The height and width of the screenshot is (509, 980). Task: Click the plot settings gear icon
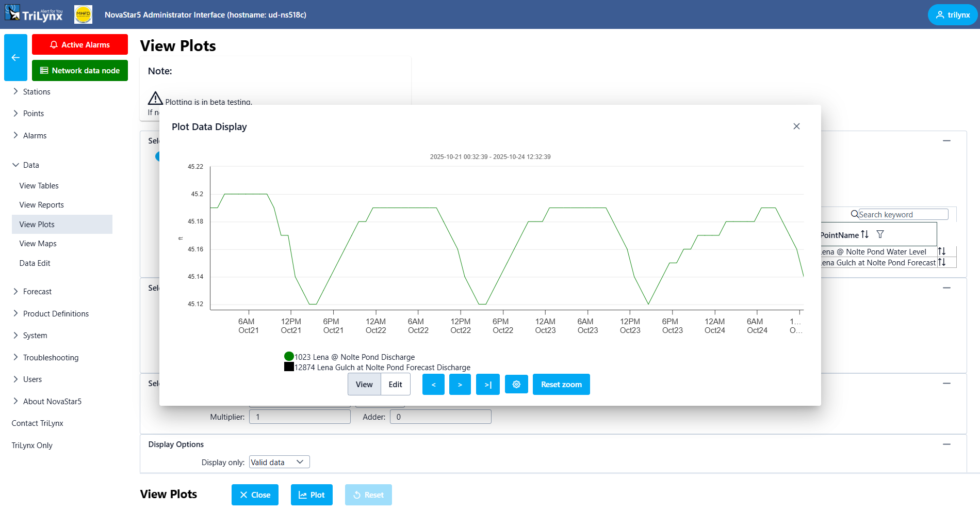pos(516,385)
